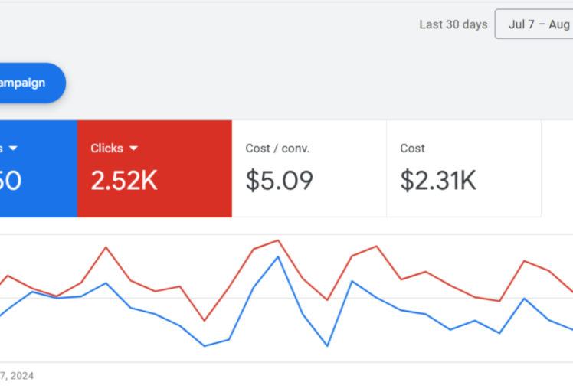Open the Jul 7 – Aug date range picker
Screen dimensions: 573x392
(536, 24)
